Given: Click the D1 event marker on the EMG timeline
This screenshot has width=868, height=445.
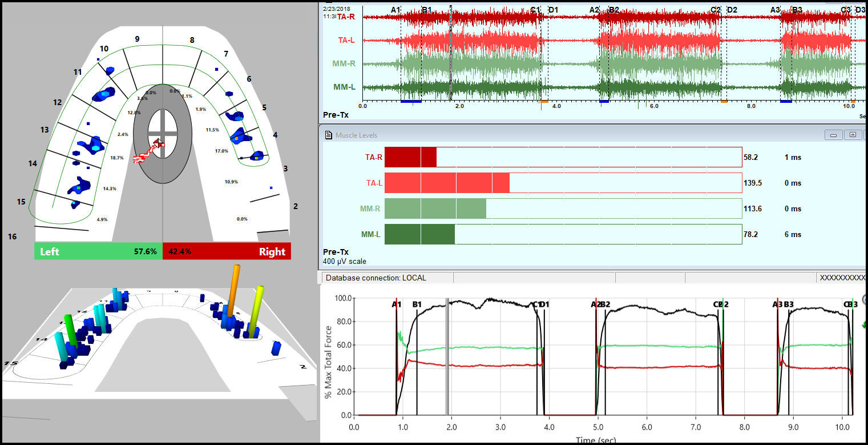Looking at the screenshot, I should tap(552, 9).
